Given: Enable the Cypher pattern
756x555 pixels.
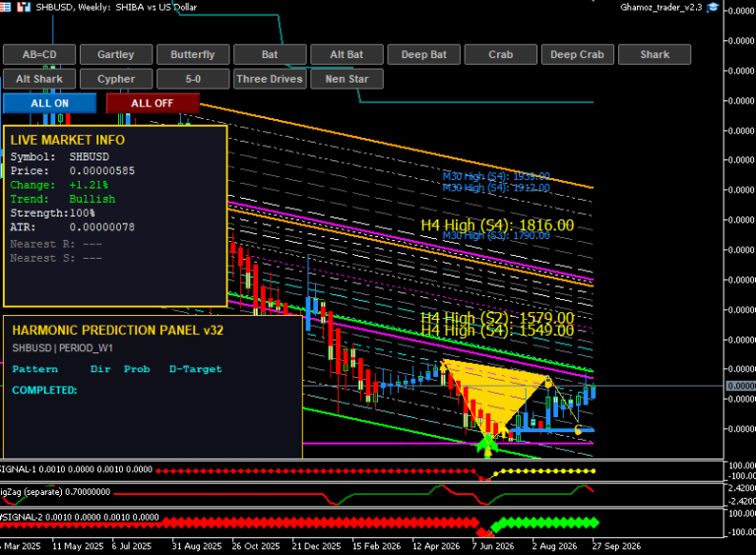Looking at the screenshot, I should click(x=116, y=79).
